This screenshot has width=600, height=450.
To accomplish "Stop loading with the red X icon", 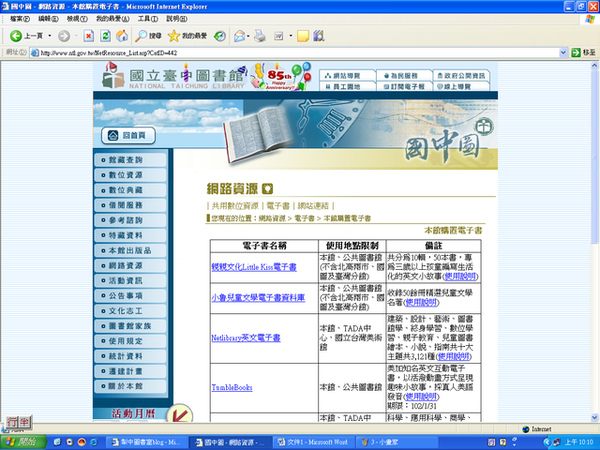I will click(88, 36).
